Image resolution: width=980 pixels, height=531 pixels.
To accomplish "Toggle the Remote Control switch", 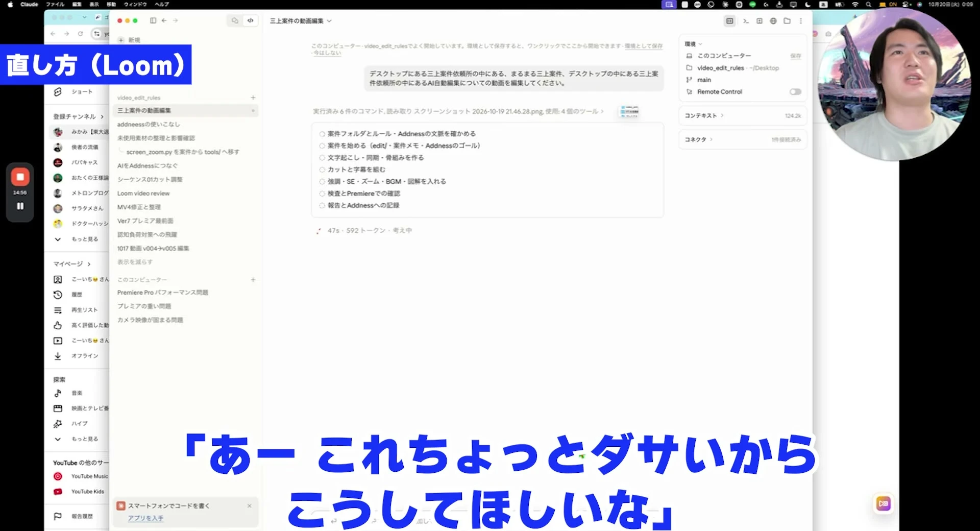I will tap(795, 92).
